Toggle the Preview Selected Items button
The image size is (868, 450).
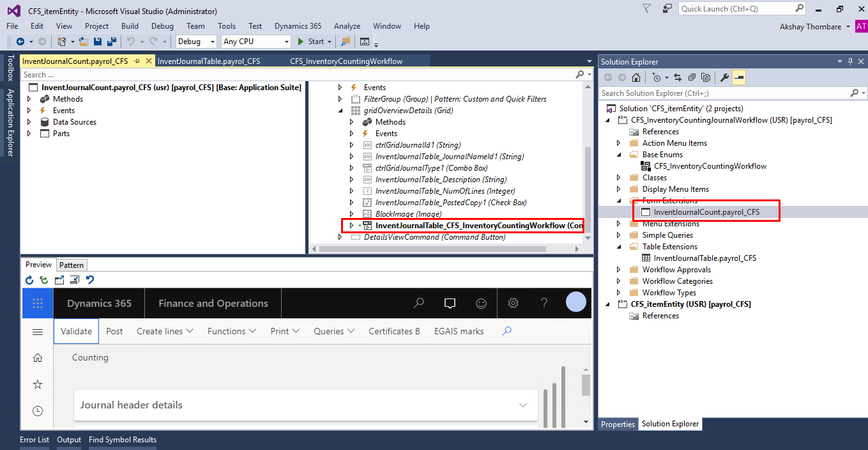pyautogui.click(x=738, y=77)
